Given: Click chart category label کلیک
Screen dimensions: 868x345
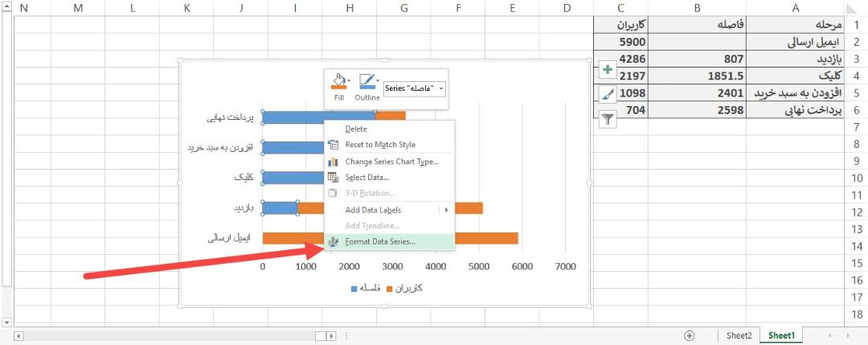Looking at the screenshot, I should point(243,178).
